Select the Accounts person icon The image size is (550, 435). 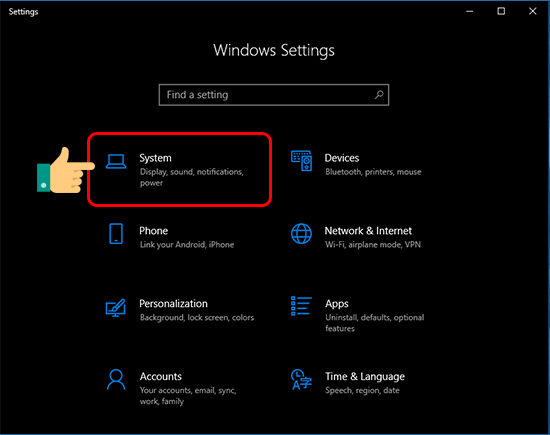click(x=116, y=380)
